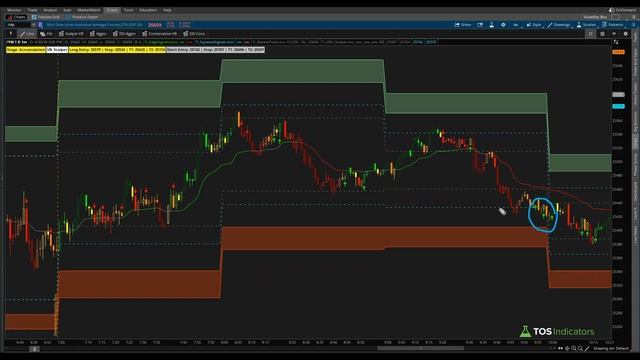Select the Fib percent drawing tool

pos(46,34)
